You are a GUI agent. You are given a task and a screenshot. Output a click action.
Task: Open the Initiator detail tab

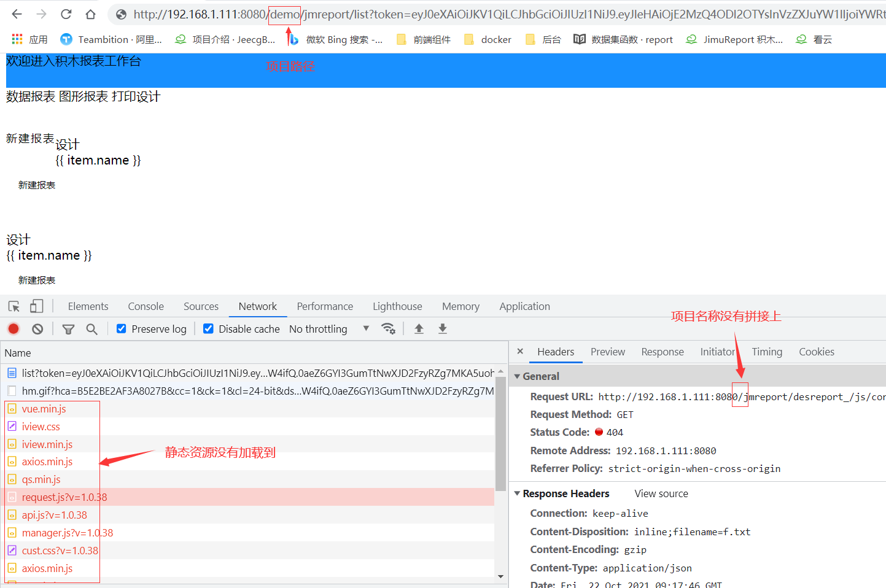tap(717, 352)
